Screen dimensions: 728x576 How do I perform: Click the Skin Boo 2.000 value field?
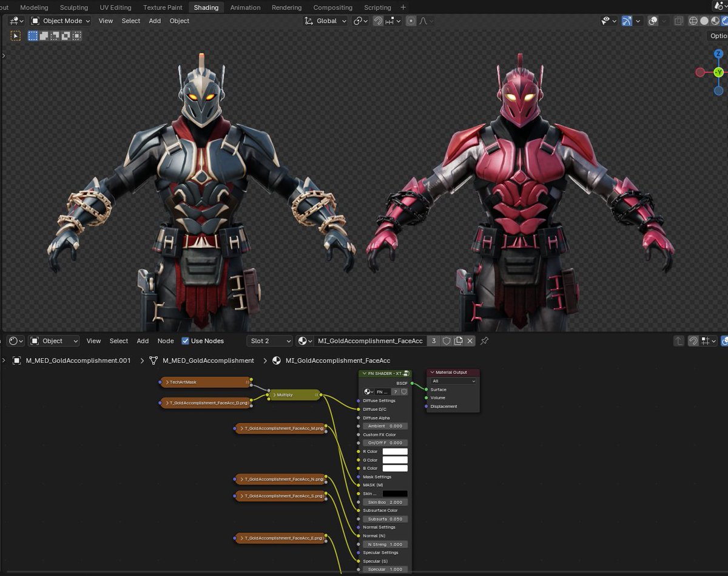(385, 503)
